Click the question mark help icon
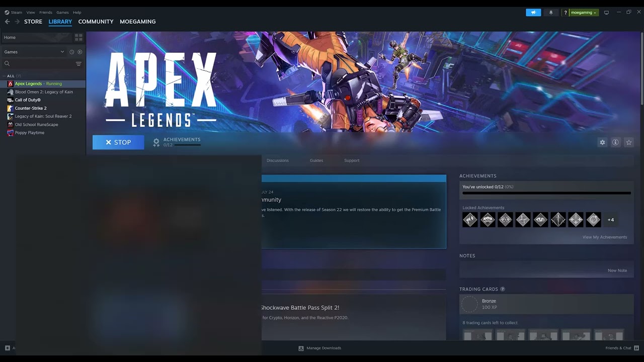 (x=566, y=13)
